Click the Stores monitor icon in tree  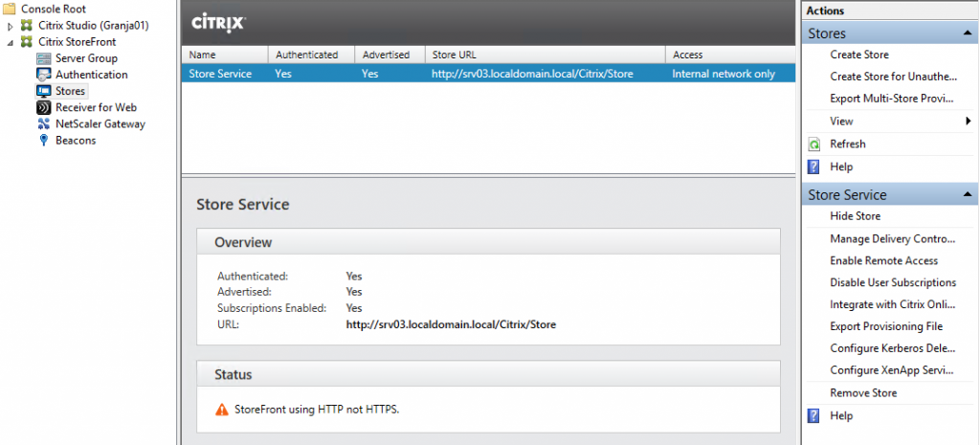click(x=44, y=91)
